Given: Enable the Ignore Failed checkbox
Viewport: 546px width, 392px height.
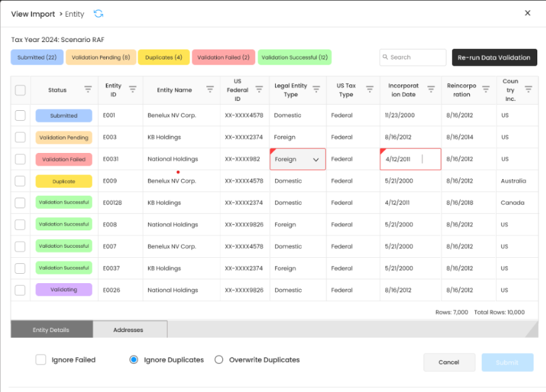Looking at the screenshot, I should (41, 359).
